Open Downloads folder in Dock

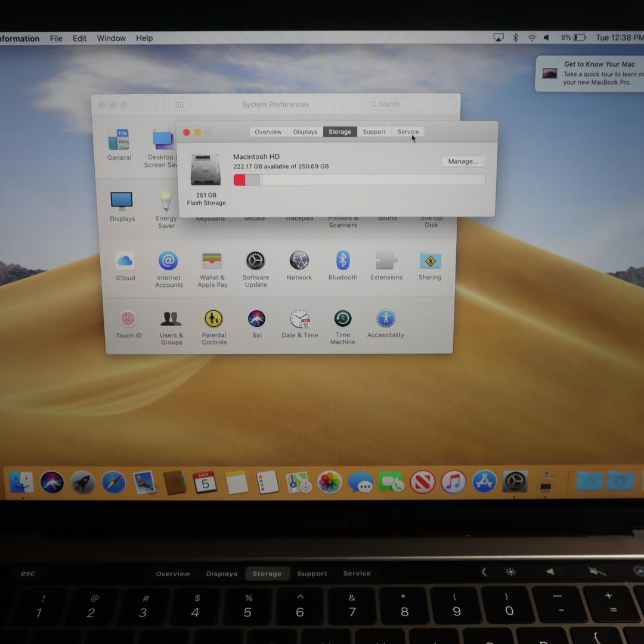click(x=621, y=481)
